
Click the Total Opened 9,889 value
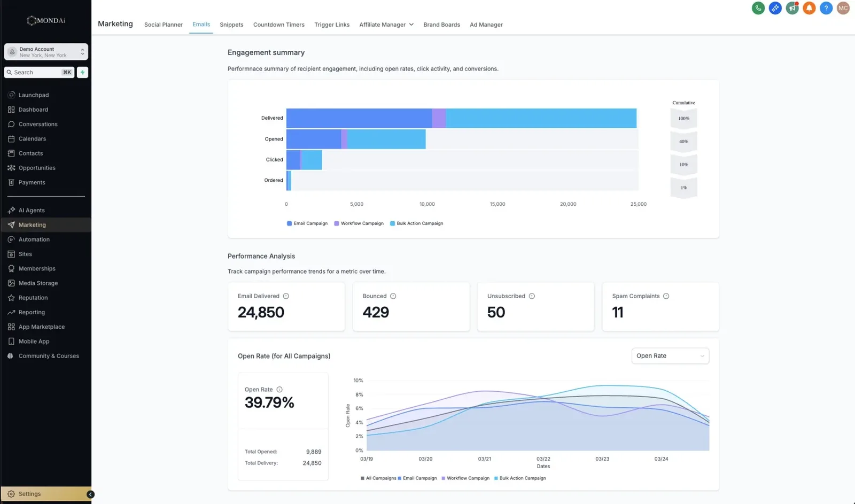pos(314,452)
